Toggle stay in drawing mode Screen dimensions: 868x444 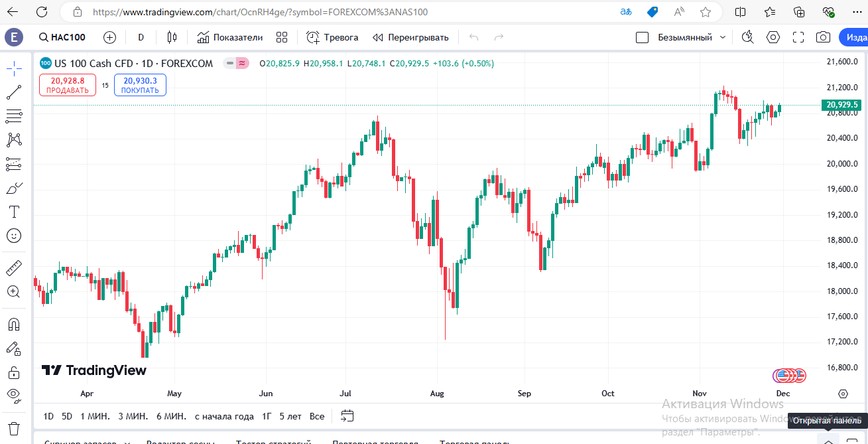click(x=14, y=348)
